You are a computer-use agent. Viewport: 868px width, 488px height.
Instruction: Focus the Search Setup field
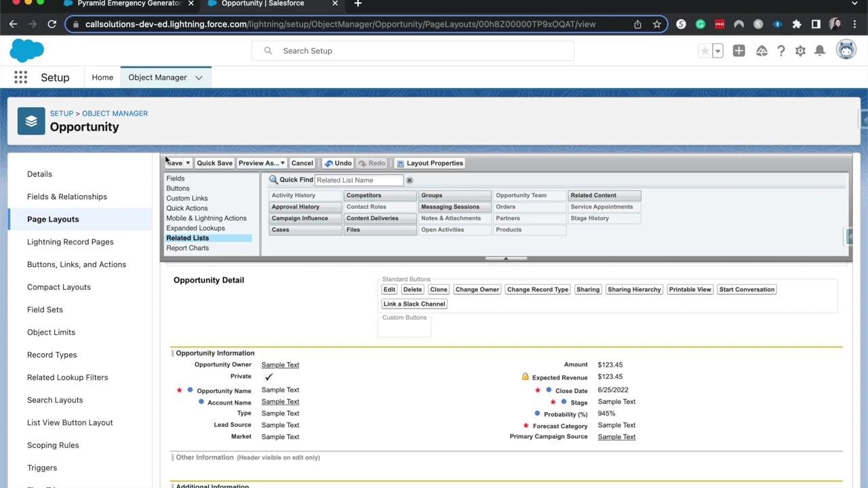413,51
